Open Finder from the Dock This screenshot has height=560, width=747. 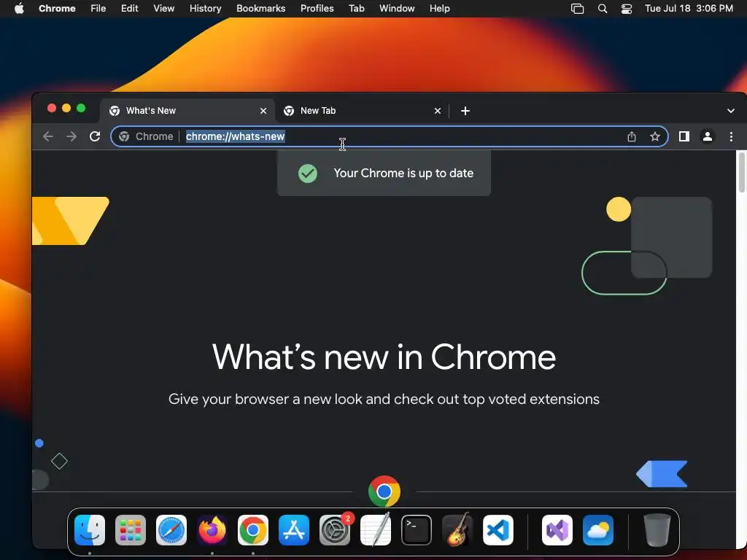[x=90, y=530]
